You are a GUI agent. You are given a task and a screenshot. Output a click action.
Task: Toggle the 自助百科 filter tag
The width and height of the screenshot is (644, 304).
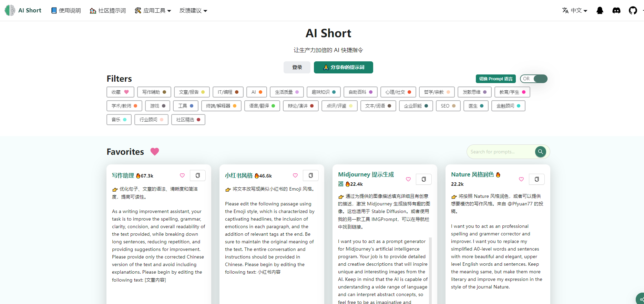(360, 92)
